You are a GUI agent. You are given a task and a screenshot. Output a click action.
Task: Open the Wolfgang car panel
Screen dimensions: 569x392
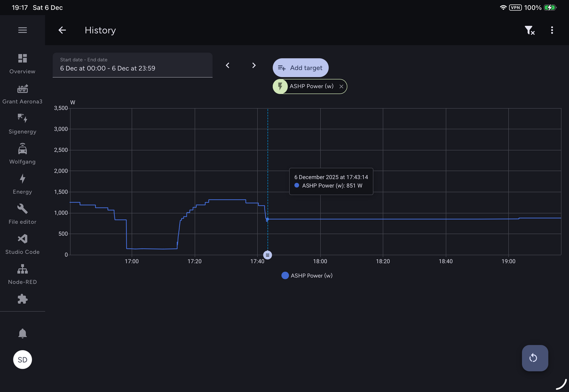coord(23,154)
